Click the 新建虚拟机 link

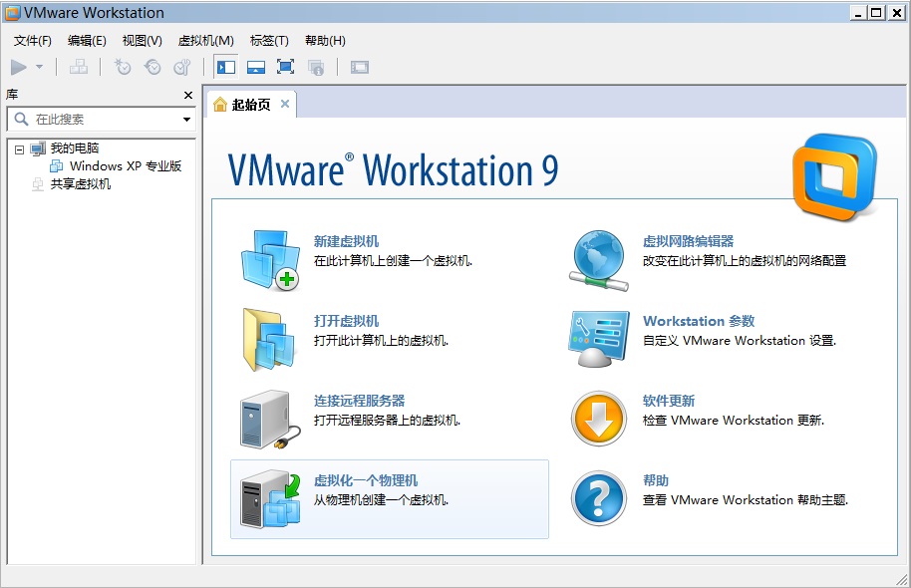[346, 241]
